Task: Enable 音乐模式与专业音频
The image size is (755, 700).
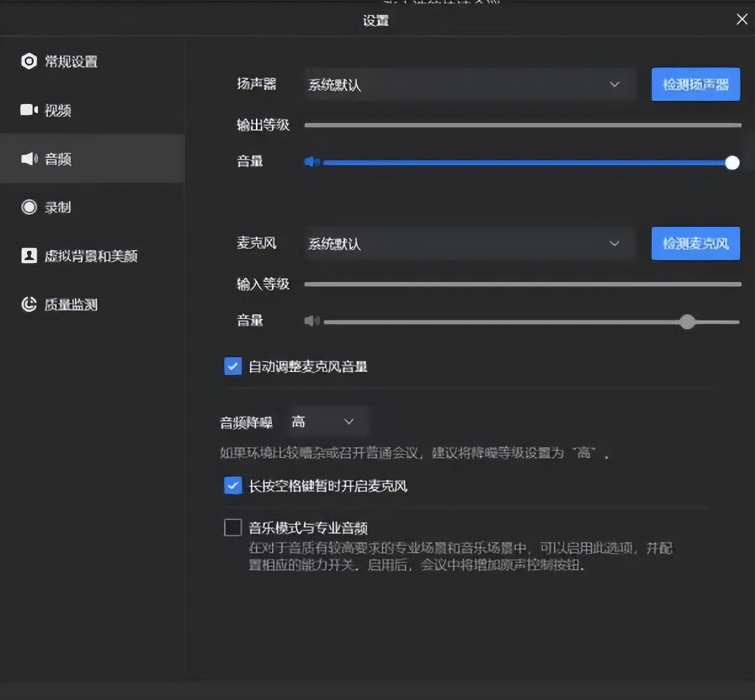Action: pyautogui.click(x=232, y=527)
